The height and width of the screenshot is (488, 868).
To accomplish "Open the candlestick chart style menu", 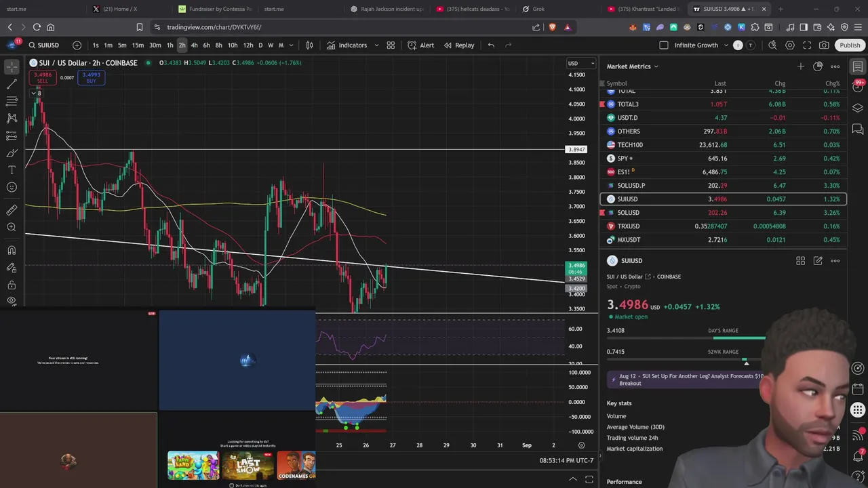I will coord(309,45).
